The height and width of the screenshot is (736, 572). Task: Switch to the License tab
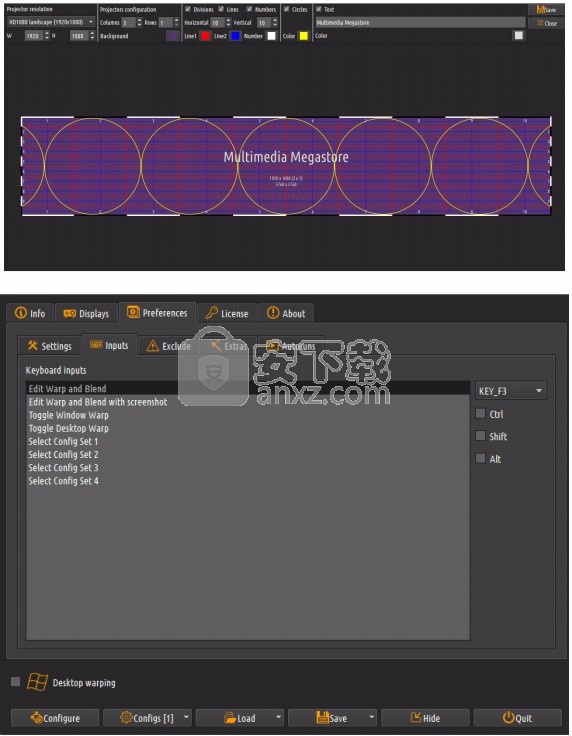(x=227, y=313)
